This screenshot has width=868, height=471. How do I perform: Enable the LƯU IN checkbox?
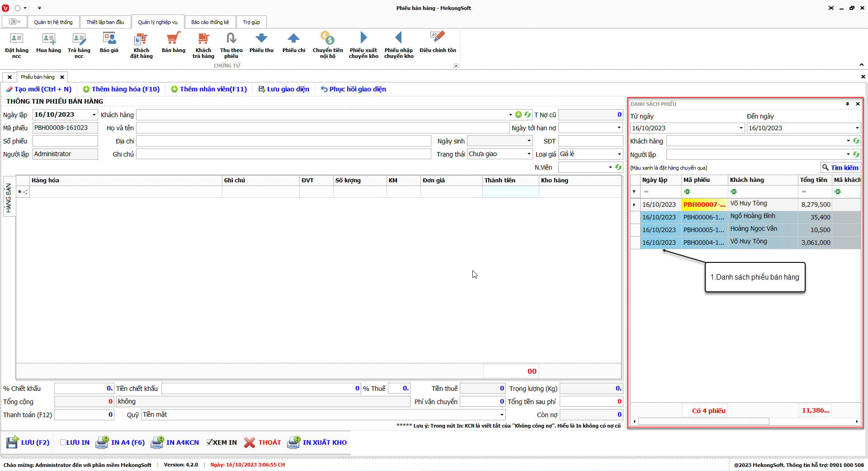[x=63, y=442]
